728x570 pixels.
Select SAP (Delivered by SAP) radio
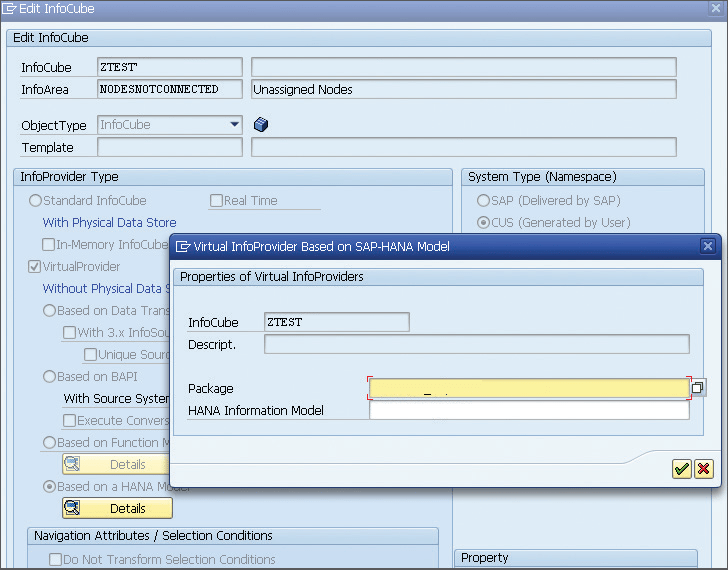click(483, 201)
